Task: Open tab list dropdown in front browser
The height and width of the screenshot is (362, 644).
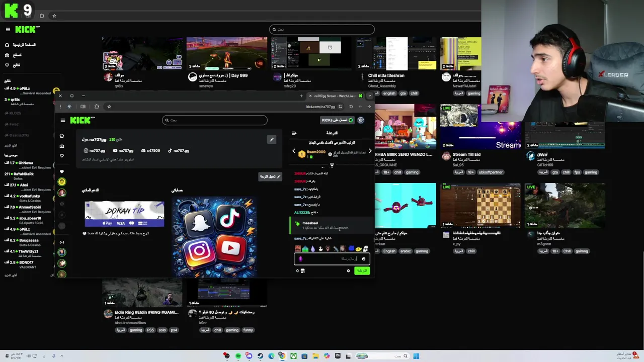Action: (370, 96)
